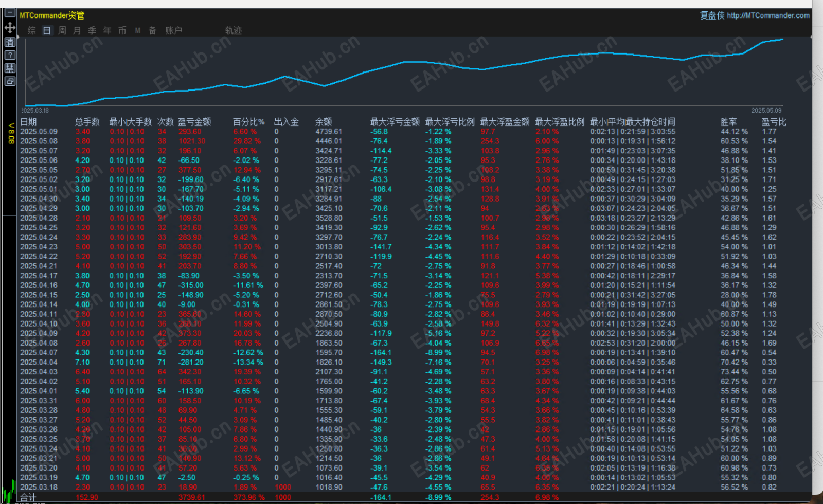Switch to the 综 summary tab
The image size is (823, 504).
(32, 31)
